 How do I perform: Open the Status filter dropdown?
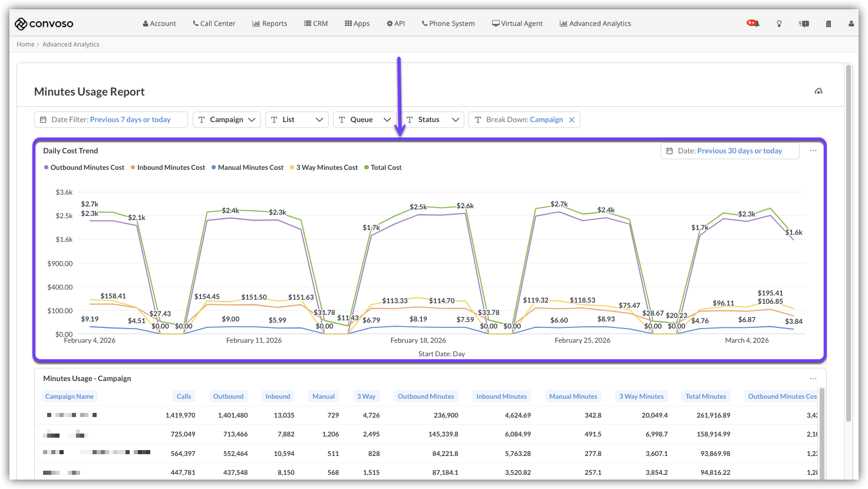(x=432, y=120)
